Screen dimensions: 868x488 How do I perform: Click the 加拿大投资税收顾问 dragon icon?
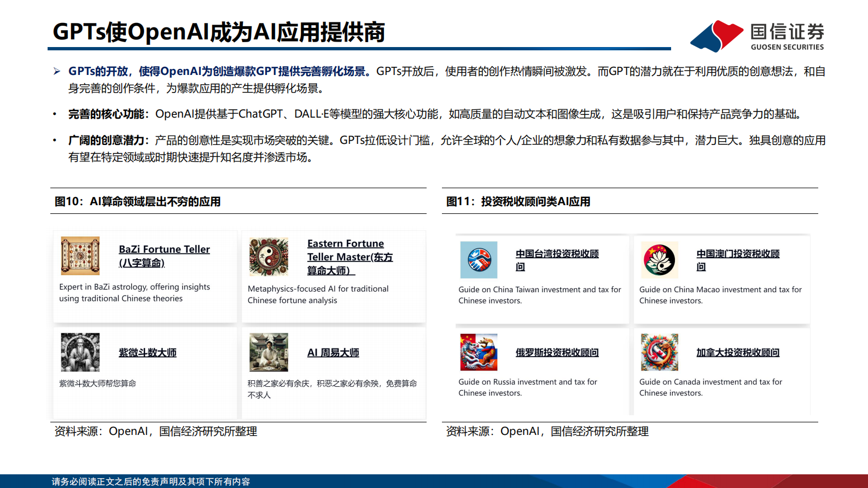[660, 352]
